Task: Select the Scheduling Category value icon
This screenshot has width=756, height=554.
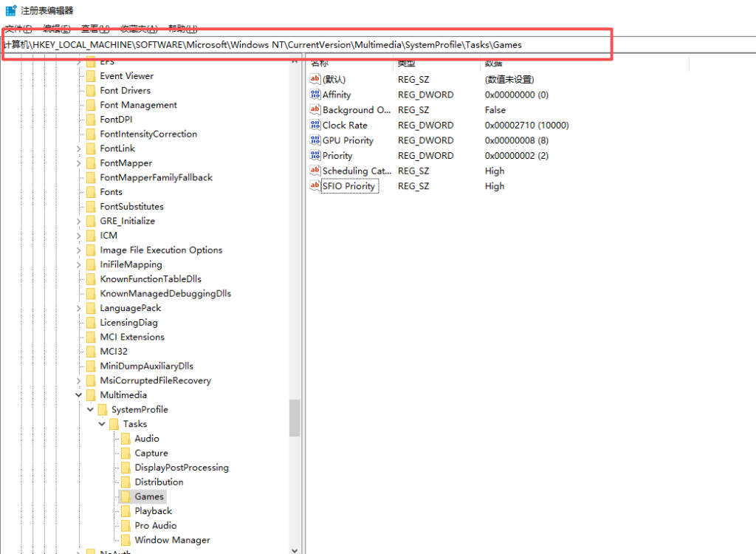Action: click(315, 171)
